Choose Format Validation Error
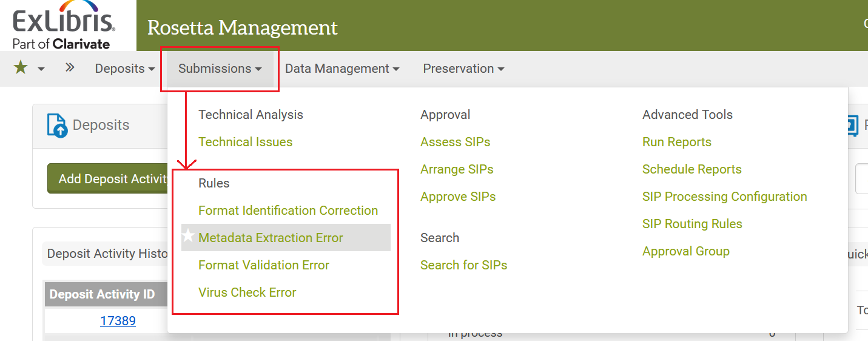 (x=264, y=265)
